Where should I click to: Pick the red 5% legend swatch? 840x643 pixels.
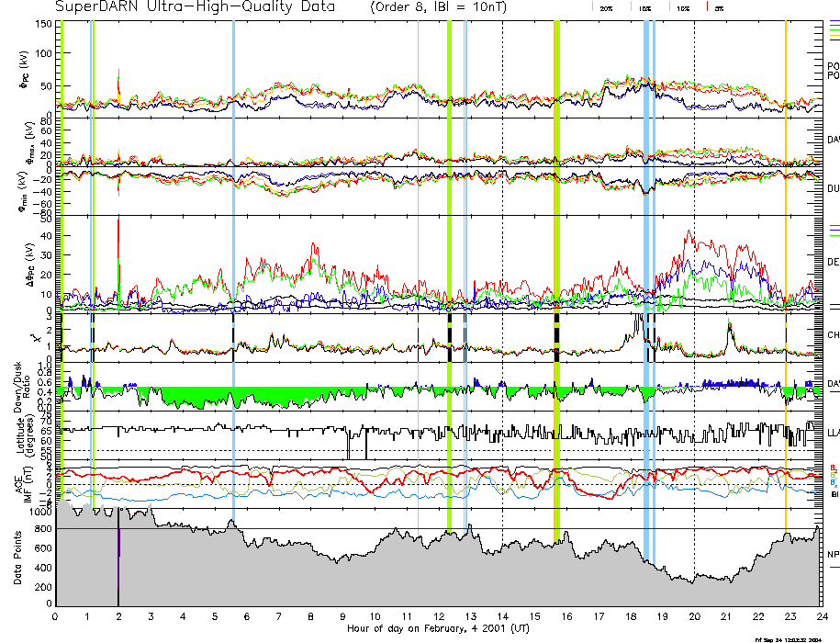tap(706, 6)
